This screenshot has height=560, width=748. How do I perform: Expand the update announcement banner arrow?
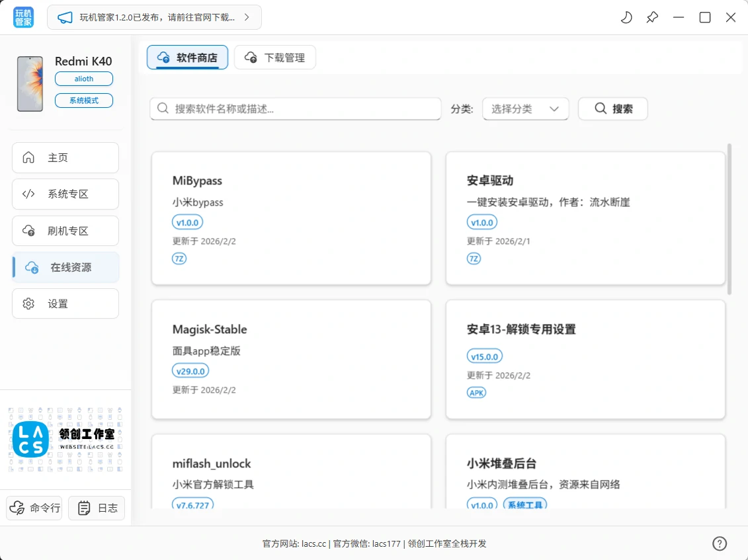[247, 18]
